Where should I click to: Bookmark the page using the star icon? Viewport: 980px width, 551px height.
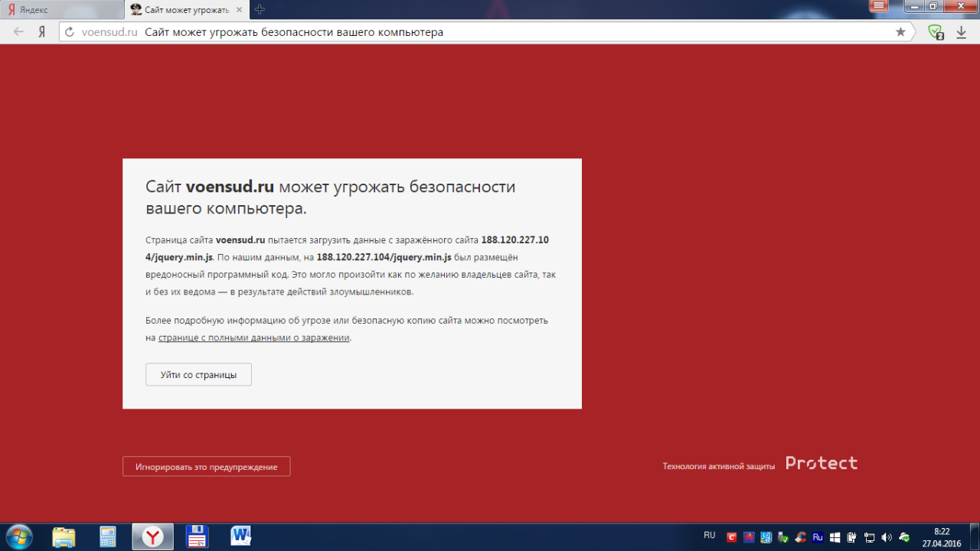click(x=900, y=32)
